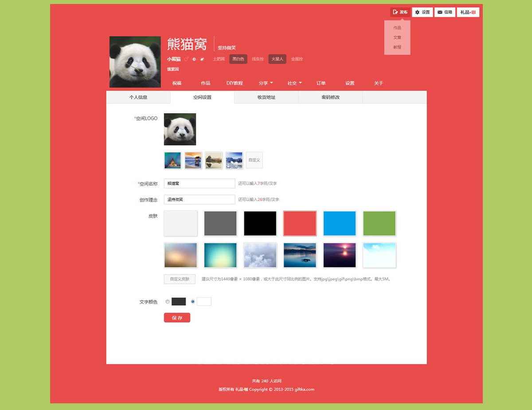532x410 pixels.
Task: Choose 文章 from the 发布 dropdown
Action: (x=397, y=38)
